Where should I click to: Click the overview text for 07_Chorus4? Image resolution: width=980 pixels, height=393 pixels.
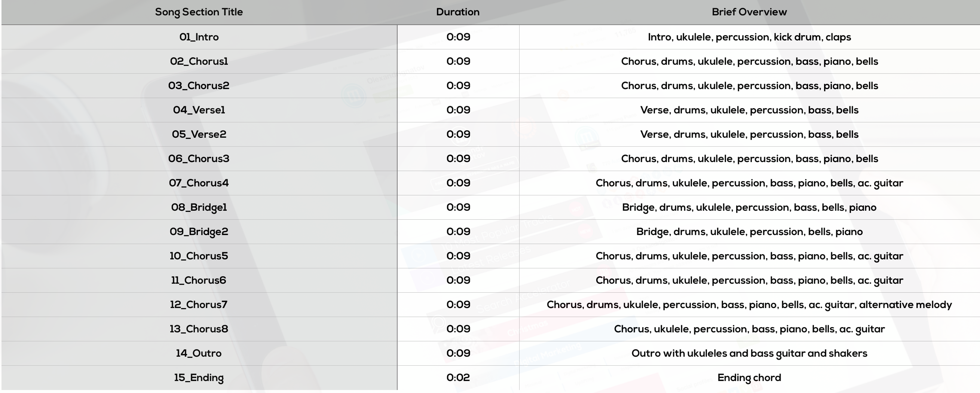(750, 183)
